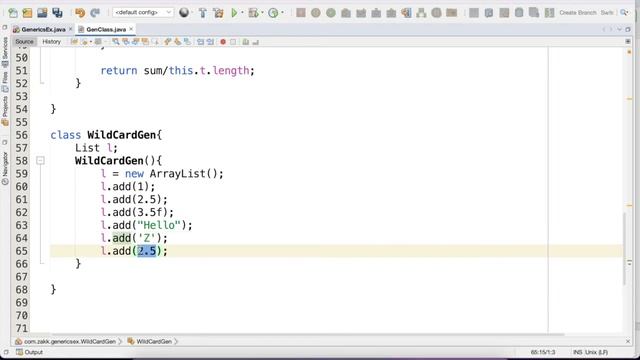Viewport: 640px width, 360px height.
Task: Open the Output panel tab
Action: [x=29, y=352]
